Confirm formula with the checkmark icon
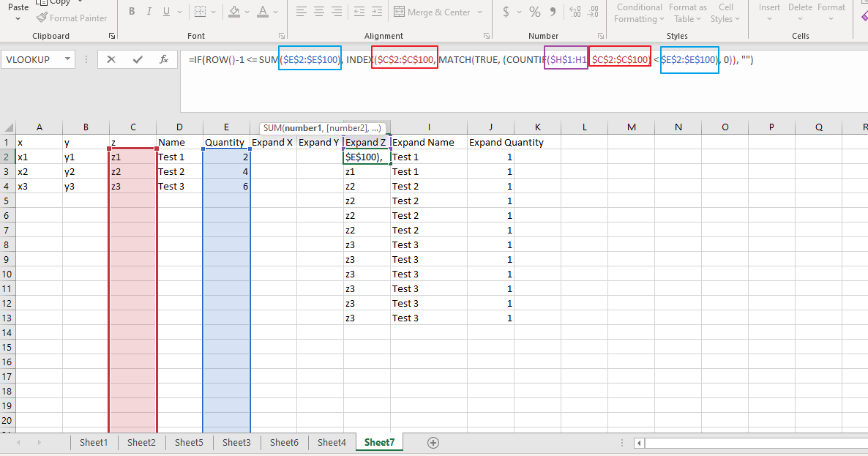868x456 pixels. [x=138, y=59]
